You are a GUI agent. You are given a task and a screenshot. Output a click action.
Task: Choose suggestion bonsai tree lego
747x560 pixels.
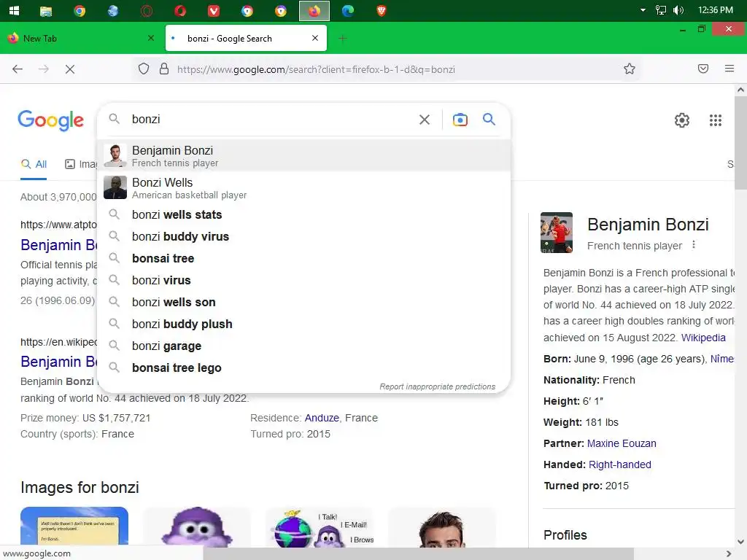(304, 368)
